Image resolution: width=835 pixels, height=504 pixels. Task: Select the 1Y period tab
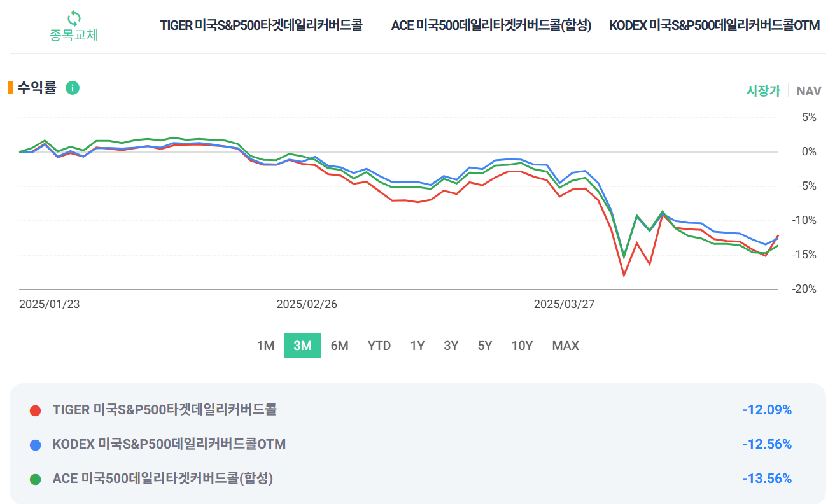(417, 346)
